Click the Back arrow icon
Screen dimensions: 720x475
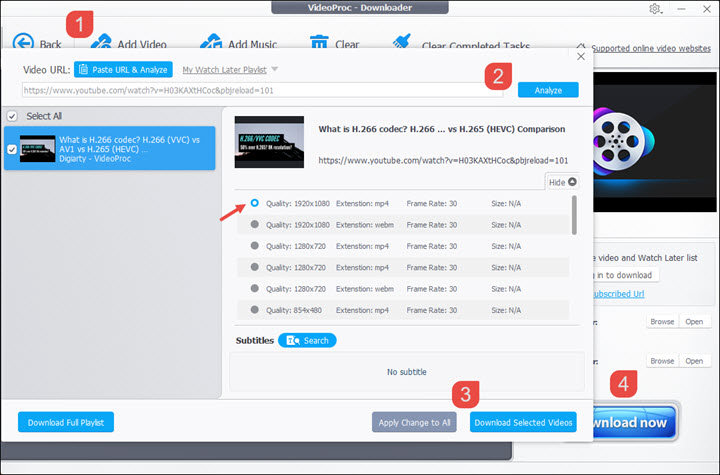click(23, 41)
